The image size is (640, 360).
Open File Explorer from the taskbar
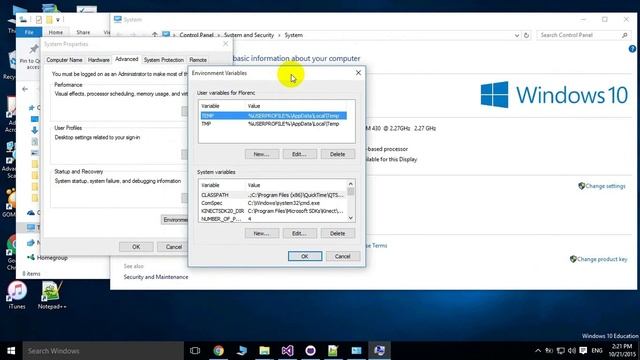pos(264,351)
